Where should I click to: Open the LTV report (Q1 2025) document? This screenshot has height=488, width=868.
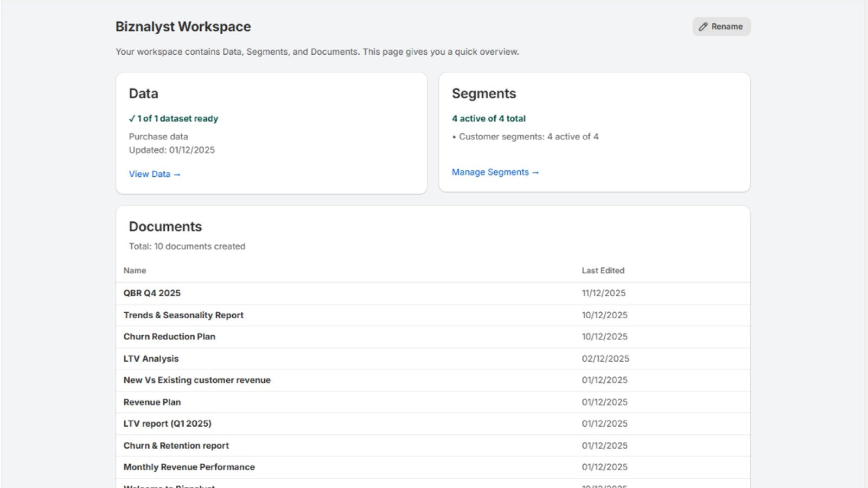[x=168, y=423]
